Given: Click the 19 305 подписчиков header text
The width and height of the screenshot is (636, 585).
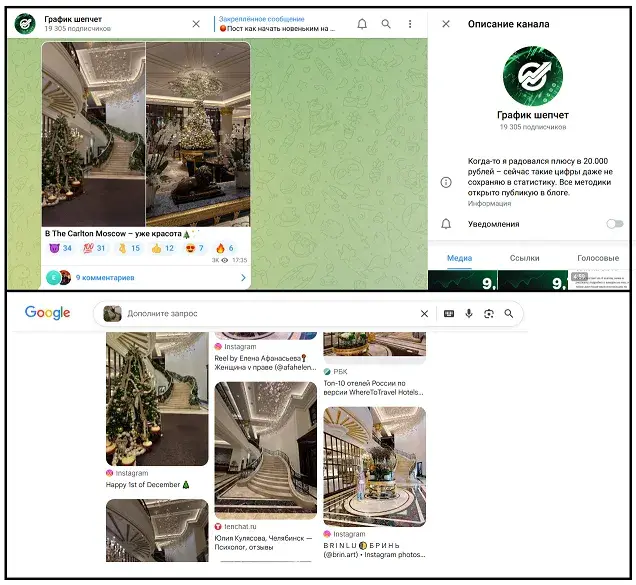Looking at the screenshot, I should tap(77, 28).
